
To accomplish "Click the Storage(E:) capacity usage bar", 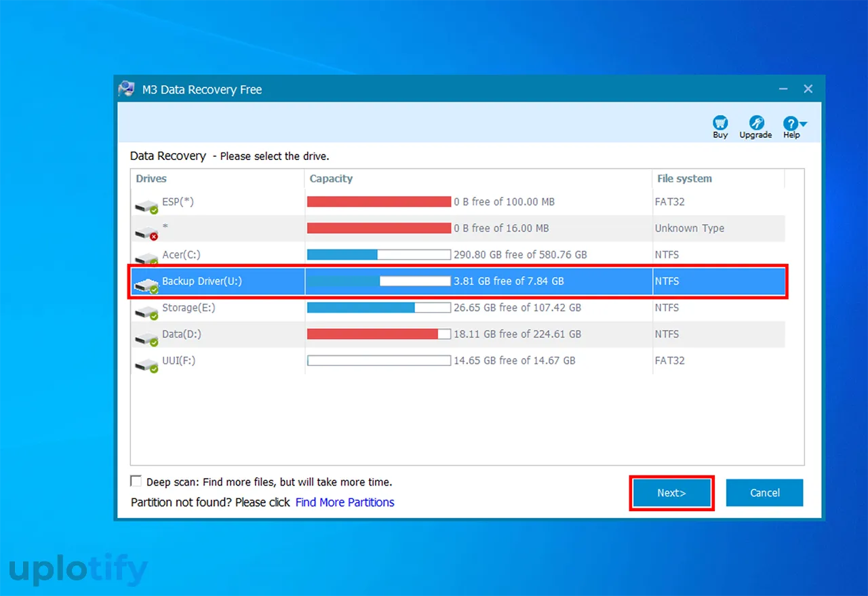I will (x=379, y=307).
